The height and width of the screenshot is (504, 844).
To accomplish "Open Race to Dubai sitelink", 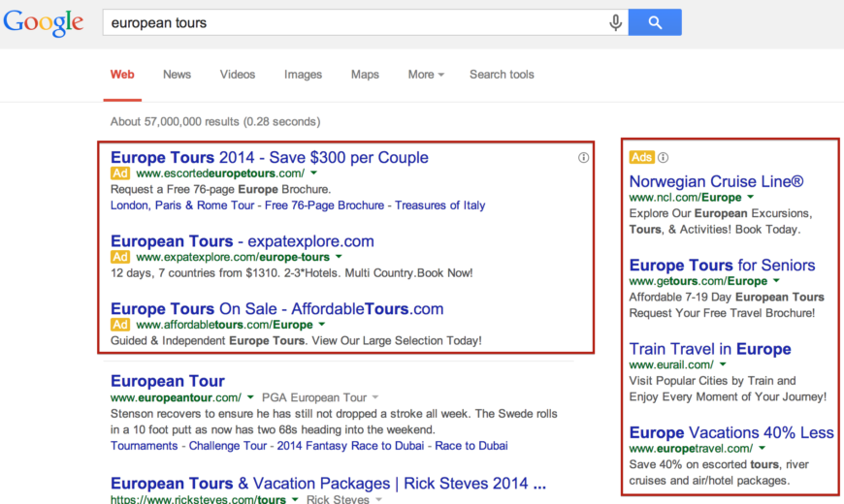I will 471,446.
